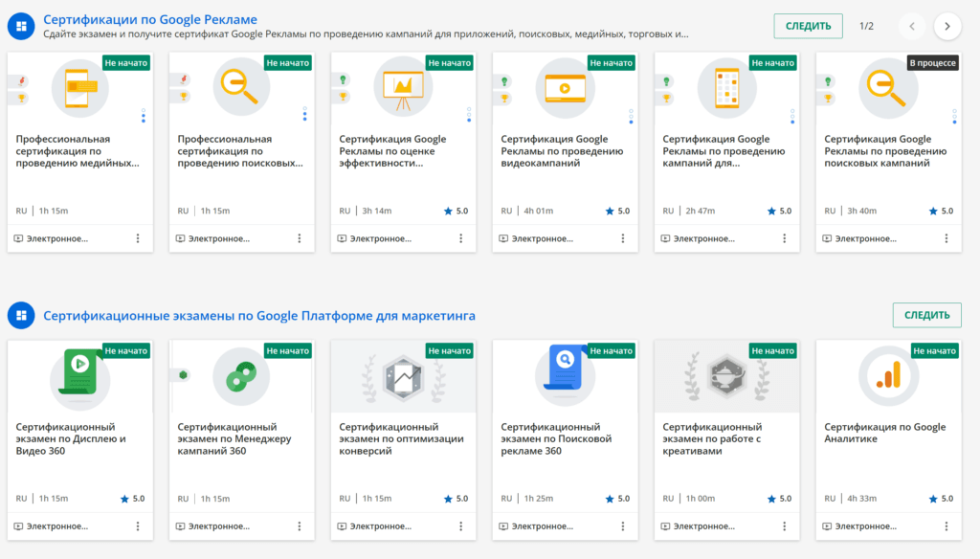Open the three-dot menu on the оптимизации конверсий card
This screenshot has height=559, width=980.
click(461, 526)
